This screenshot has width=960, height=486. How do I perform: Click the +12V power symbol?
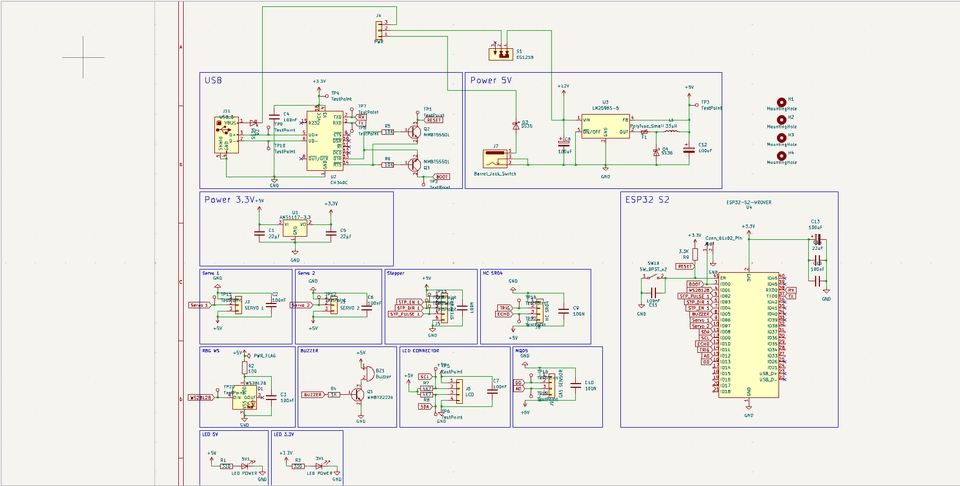pos(563,90)
